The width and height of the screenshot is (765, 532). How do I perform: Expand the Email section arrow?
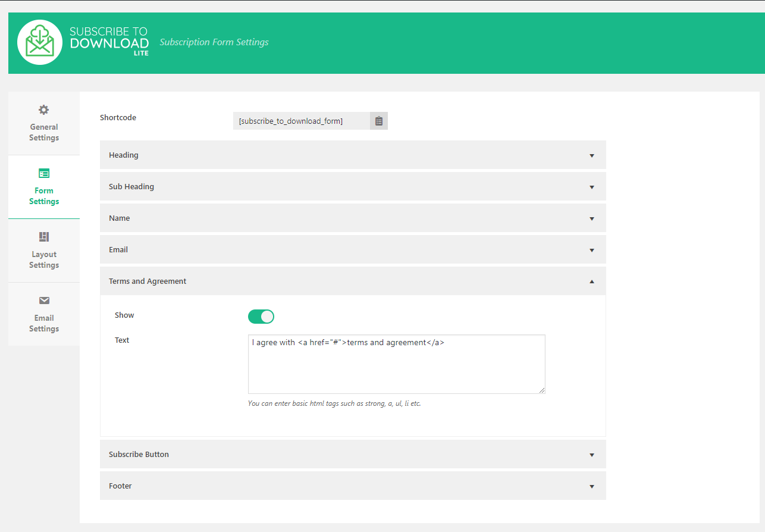click(x=592, y=250)
